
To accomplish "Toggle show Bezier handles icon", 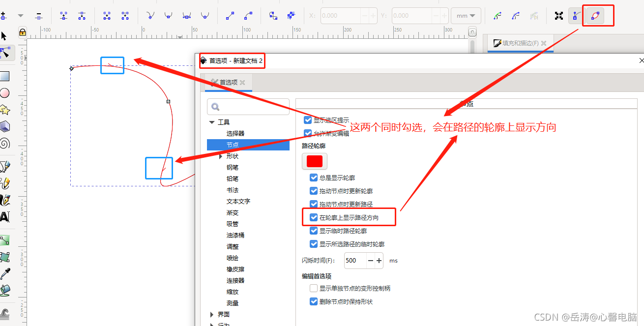I will click(576, 16).
